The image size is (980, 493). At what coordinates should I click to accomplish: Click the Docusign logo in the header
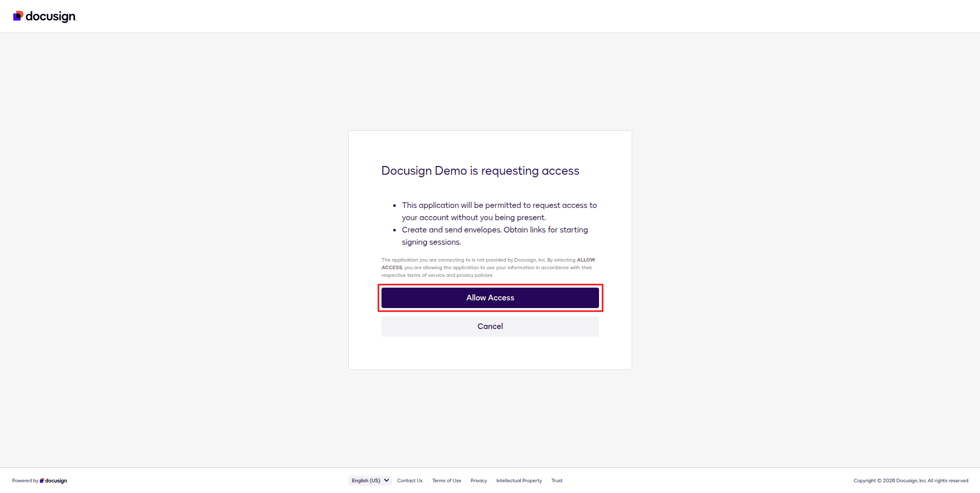pyautogui.click(x=44, y=16)
